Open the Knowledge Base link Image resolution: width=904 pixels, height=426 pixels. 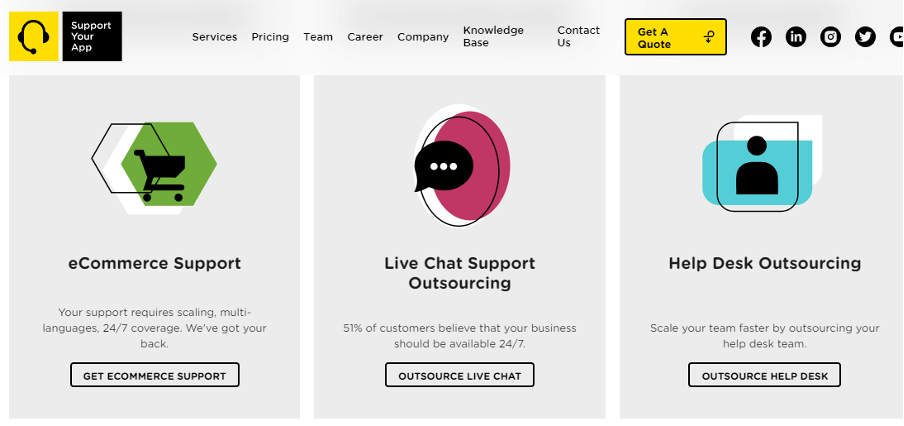click(494, 36)
